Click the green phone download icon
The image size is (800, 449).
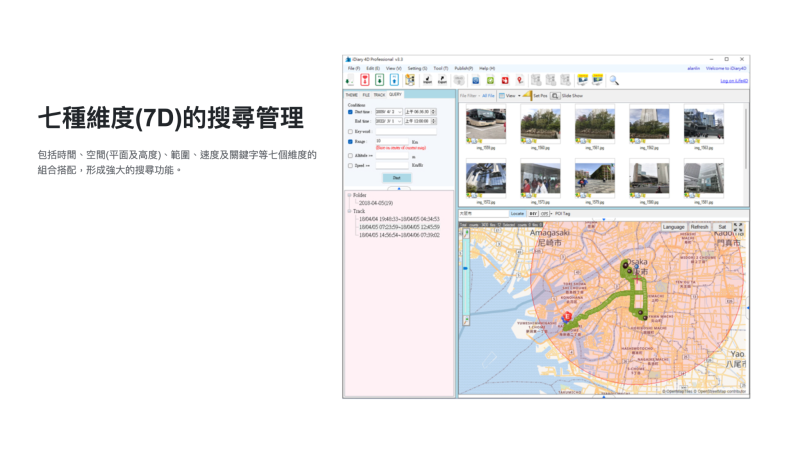(x=380, y=80)
